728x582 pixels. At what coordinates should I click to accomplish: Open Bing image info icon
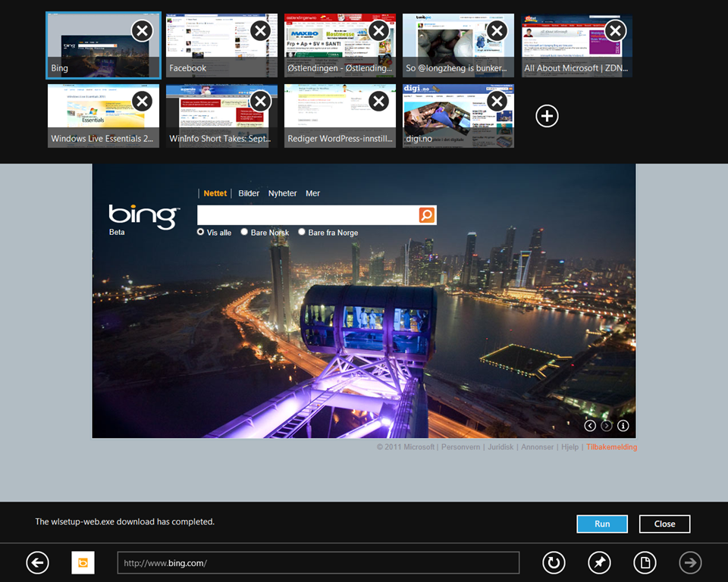[623, 426]
